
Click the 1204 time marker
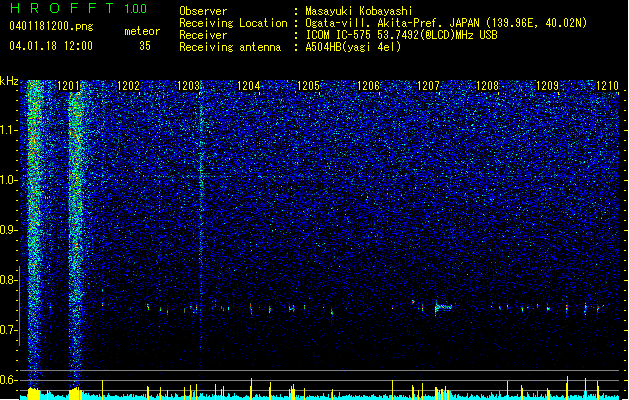pos(248,85)
